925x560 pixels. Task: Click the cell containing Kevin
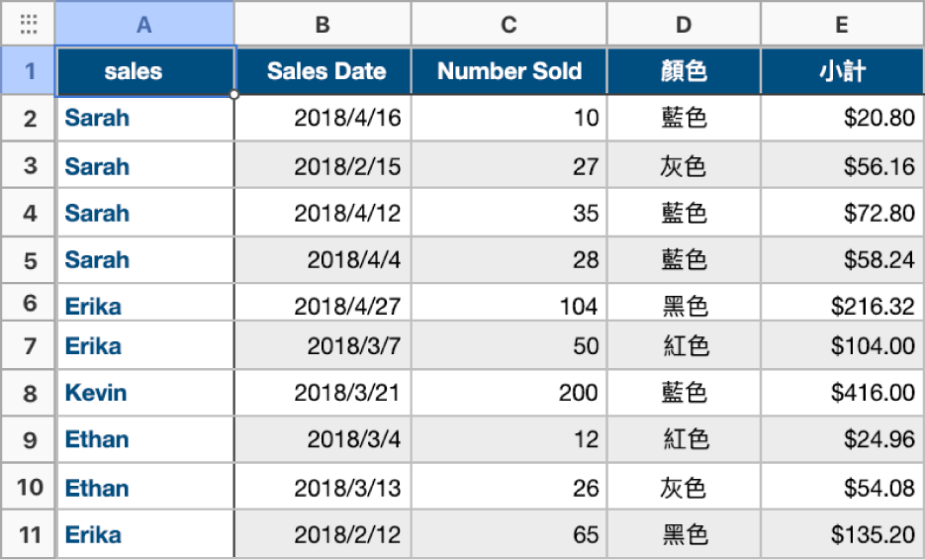coord(144,393)
